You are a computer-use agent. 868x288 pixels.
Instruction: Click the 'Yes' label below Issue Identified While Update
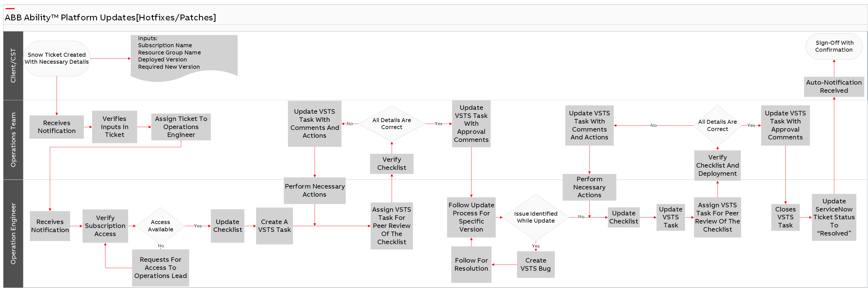click(536, 246)
